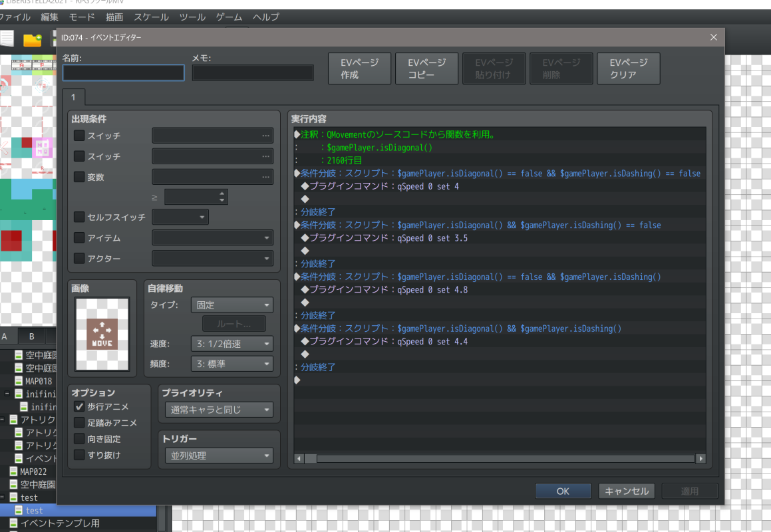771x532 pixels.
Task: Uncheck the 歩行アニメ option
Action: tap(79, 406)
